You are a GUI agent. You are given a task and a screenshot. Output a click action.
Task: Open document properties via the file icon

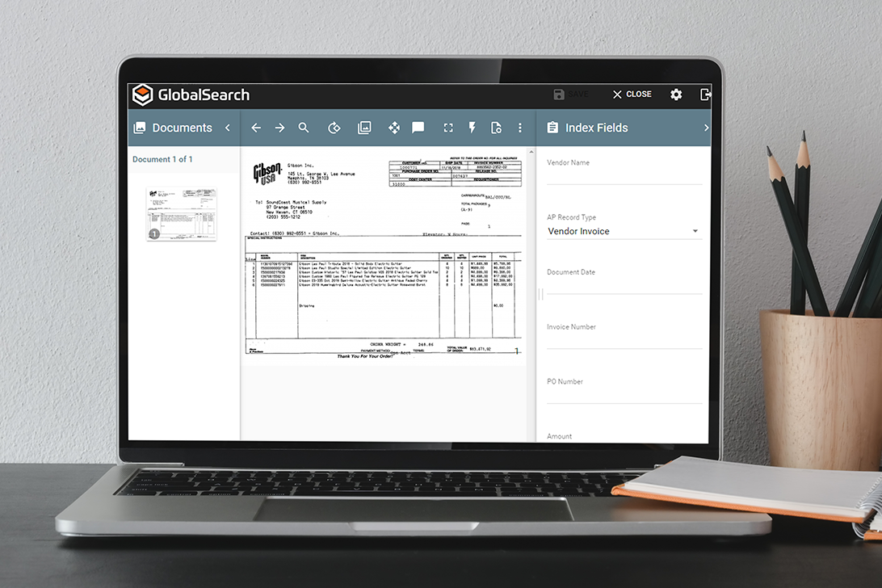pyautogui.click(x=496, y=128)
